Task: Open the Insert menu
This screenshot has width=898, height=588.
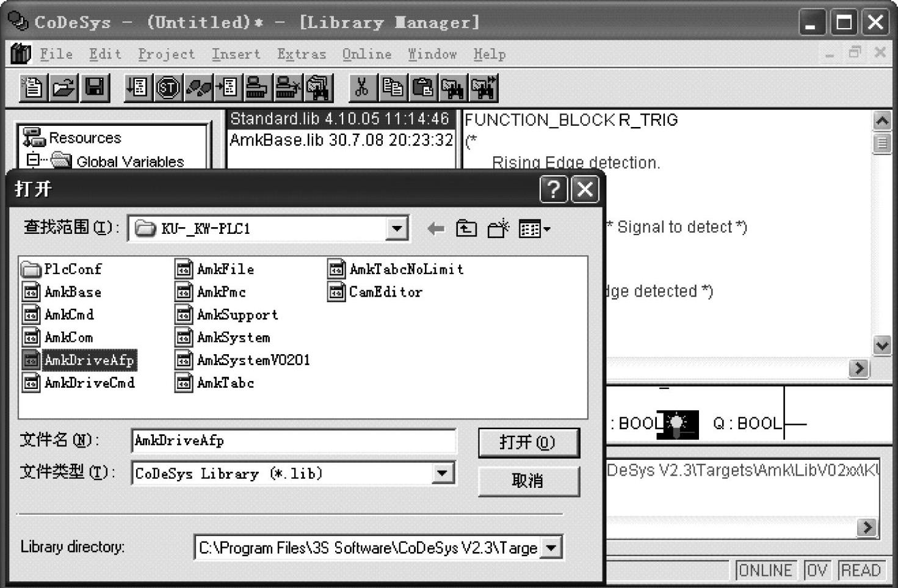Action: pyautogui.click(x=236, y=54)
